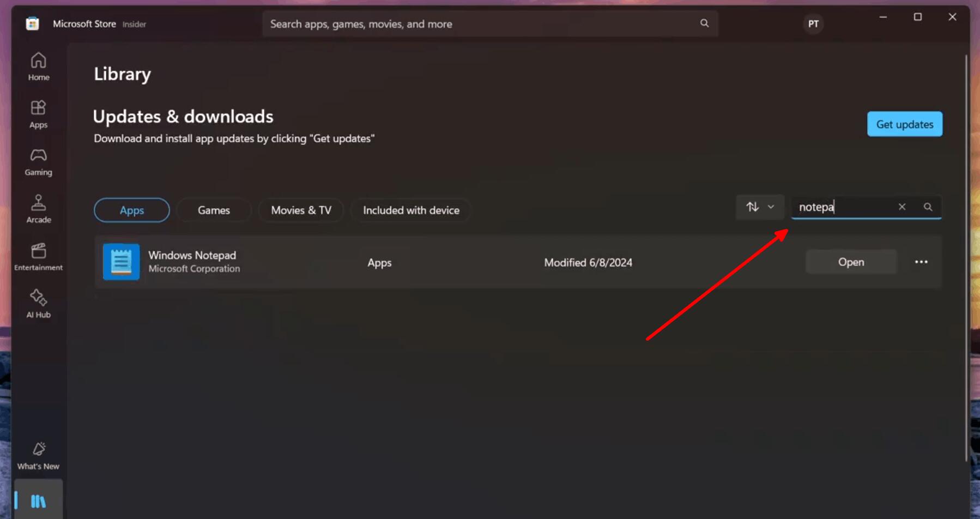Open Windows Notepad via Open button
980x519 pixels.
click(851, 262)
